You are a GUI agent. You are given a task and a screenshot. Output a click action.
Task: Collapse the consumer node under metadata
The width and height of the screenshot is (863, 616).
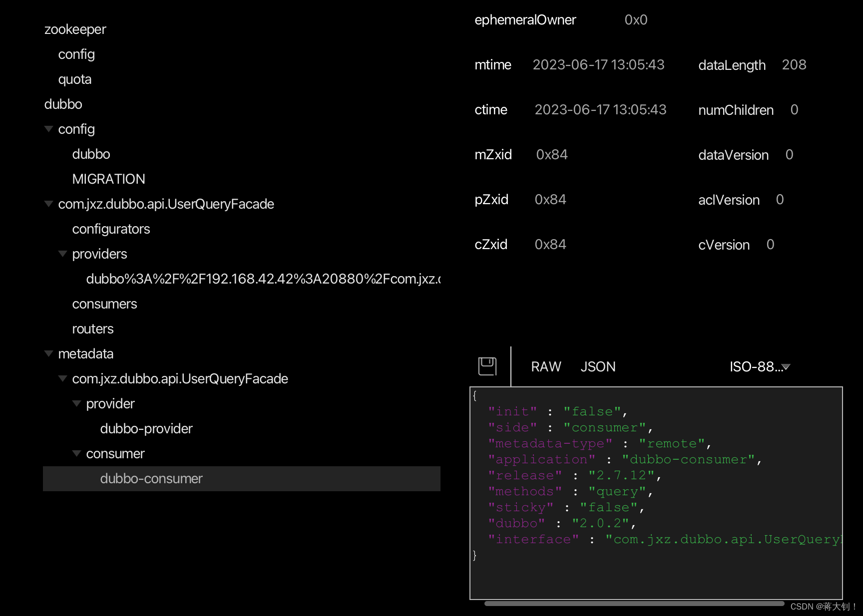(x=77, y=453)
